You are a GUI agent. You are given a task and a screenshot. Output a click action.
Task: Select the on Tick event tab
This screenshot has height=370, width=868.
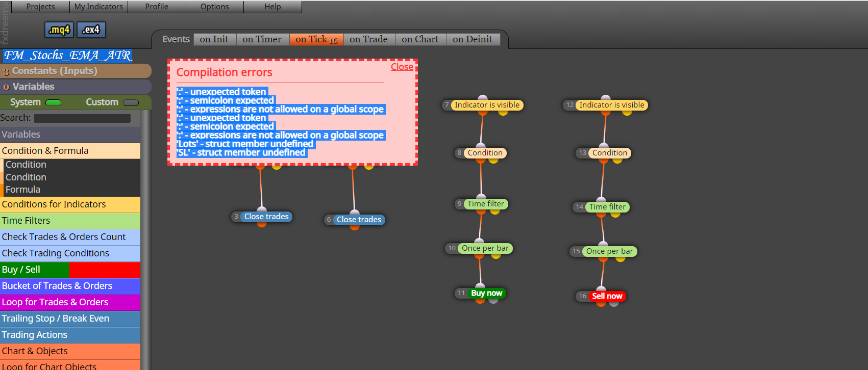(x=316, y=39)
